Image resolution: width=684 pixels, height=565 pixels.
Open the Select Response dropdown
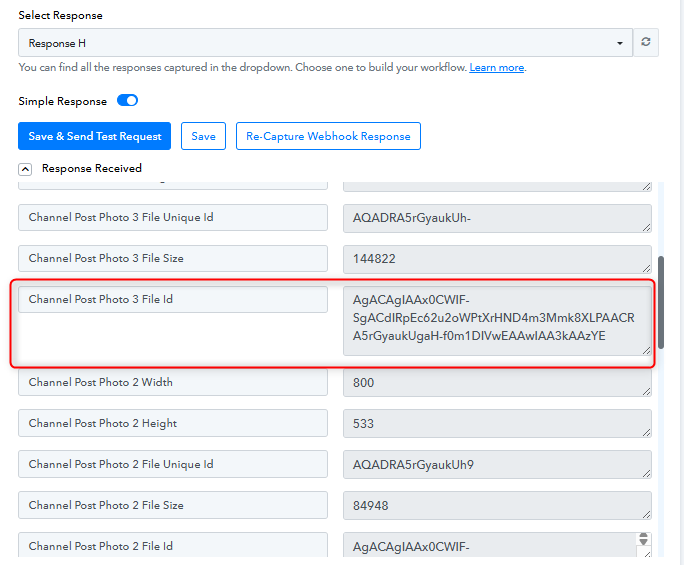tap(325, 43)
